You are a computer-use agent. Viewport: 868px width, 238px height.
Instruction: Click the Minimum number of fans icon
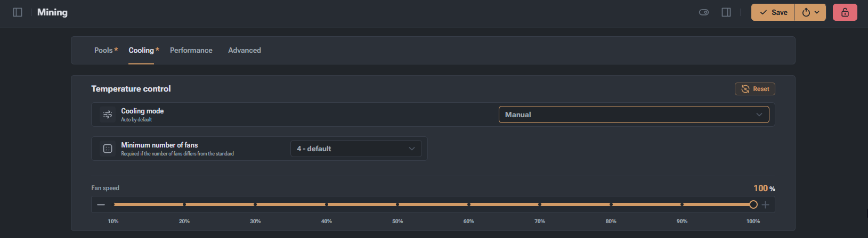(x=108, y=149)
